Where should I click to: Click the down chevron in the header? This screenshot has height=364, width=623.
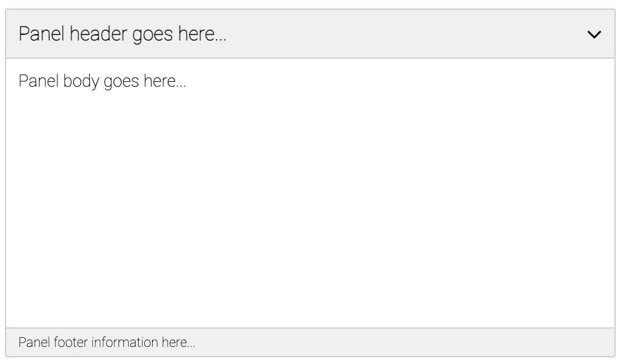coord(594,35)
